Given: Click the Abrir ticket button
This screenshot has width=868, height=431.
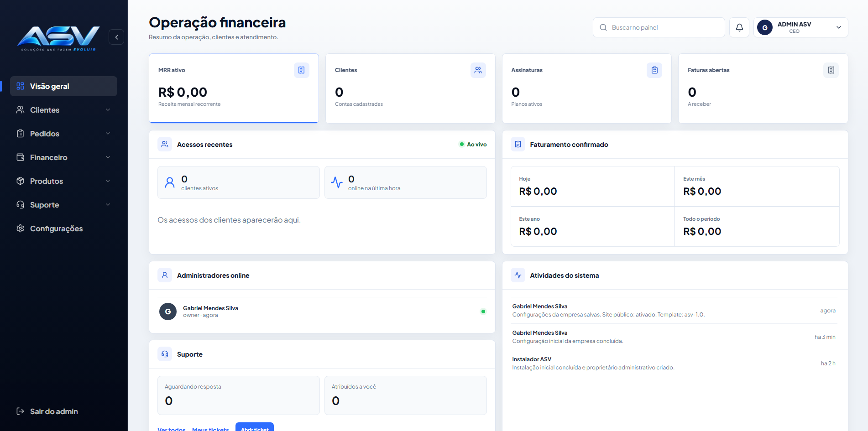Looking at the screenshot, I should [255, 427].
